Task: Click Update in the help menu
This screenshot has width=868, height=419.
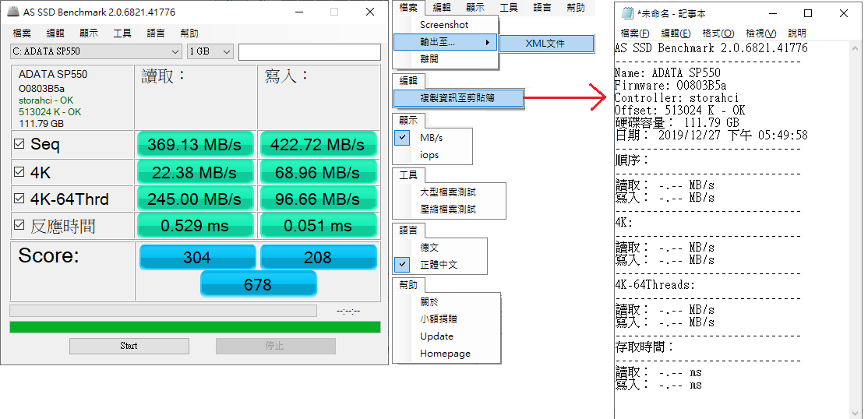Action: click(436, 336)
